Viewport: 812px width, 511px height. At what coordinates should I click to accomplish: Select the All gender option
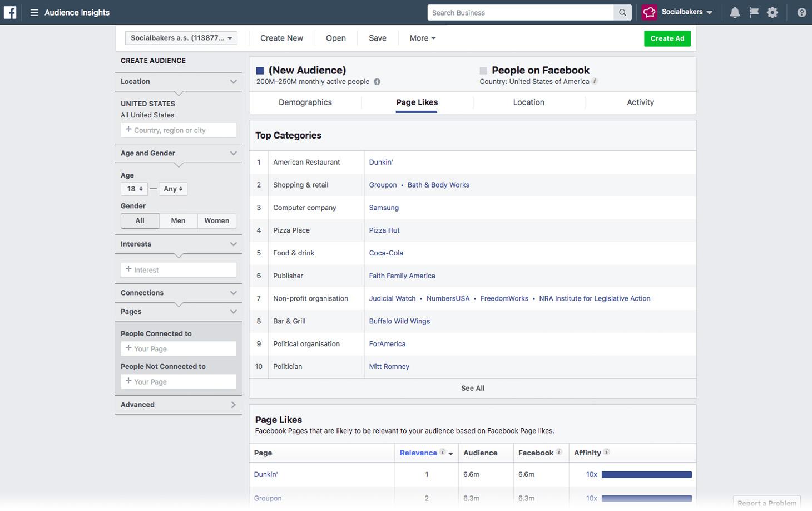click(x=140, y=220)
